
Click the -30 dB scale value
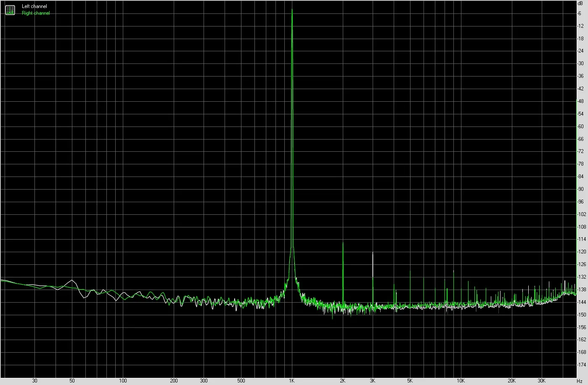pyautogui.click(x=581, y=64)
